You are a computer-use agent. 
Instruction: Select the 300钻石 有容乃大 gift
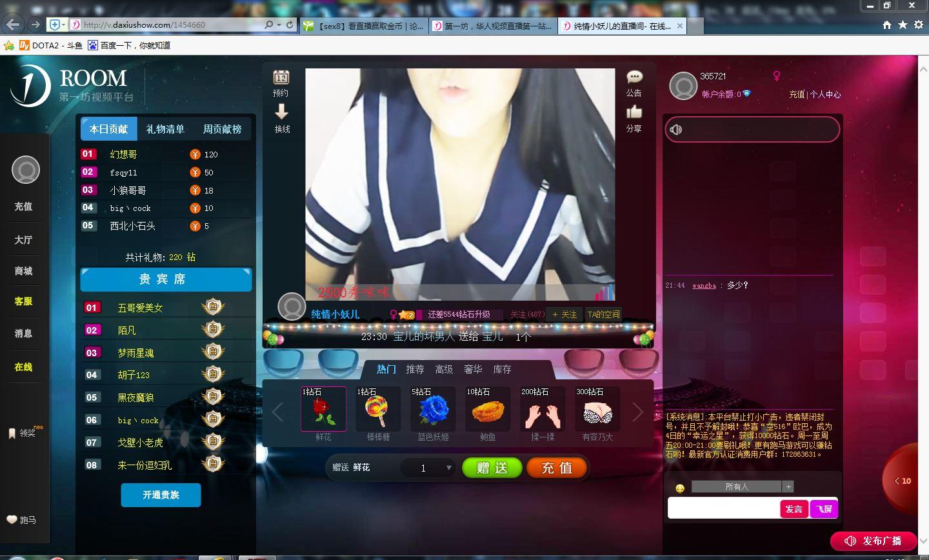pos(597,408)
